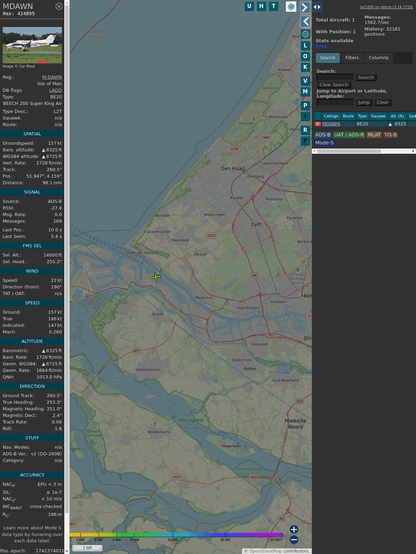Open the Columns tab
416x554 pixels.
[378, 58]
